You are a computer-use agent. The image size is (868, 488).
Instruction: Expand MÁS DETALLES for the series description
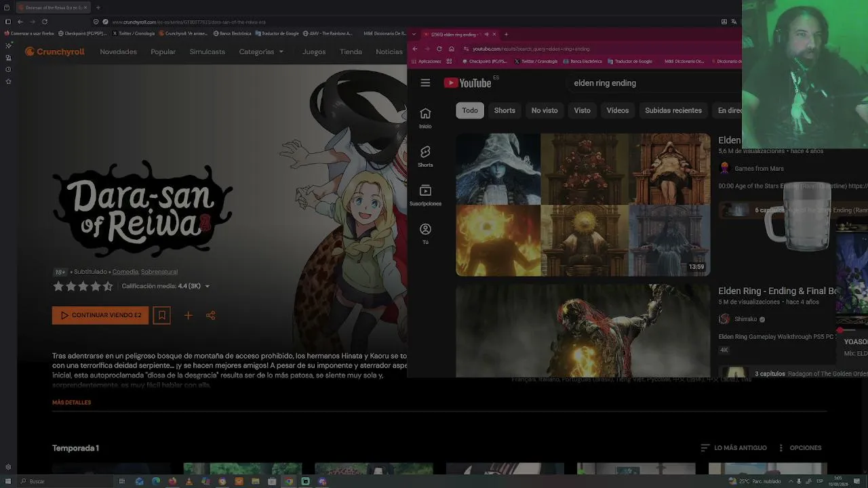(x=71, y=403)
